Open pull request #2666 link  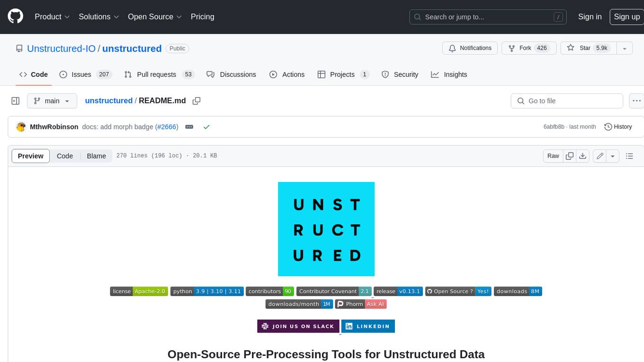tap(167, 127)
